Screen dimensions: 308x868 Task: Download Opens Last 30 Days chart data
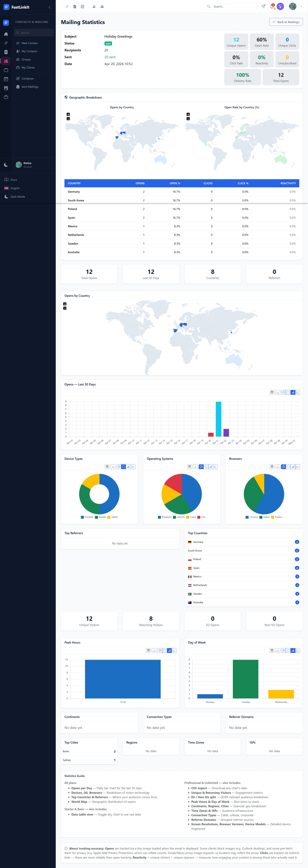pyautogui.click(x=278, y=392)
